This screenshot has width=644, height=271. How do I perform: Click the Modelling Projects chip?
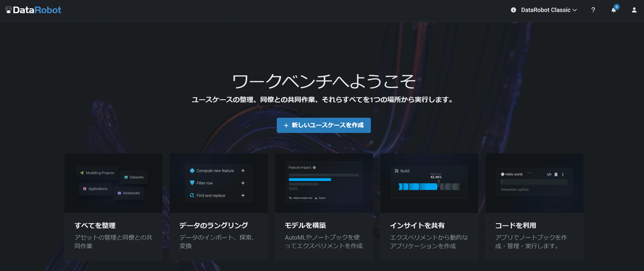[x=97, y=173]
